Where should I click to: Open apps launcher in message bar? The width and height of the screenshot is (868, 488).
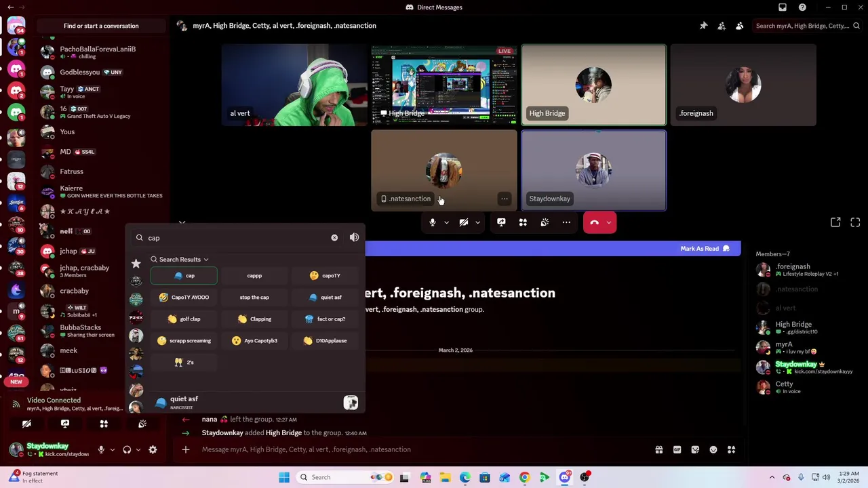(731, 449)
